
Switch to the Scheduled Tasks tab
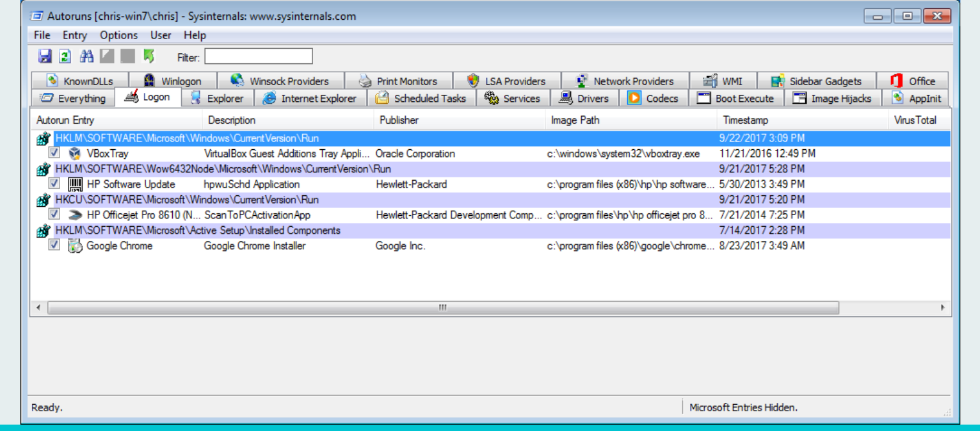pyautogui.click(x=421, y=98)
